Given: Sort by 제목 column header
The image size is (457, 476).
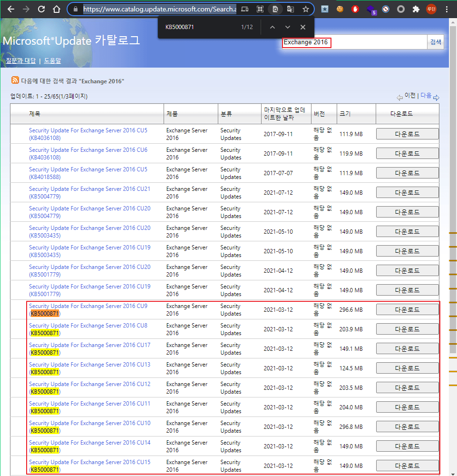Looking at the screenshot, I should point(35,114).
